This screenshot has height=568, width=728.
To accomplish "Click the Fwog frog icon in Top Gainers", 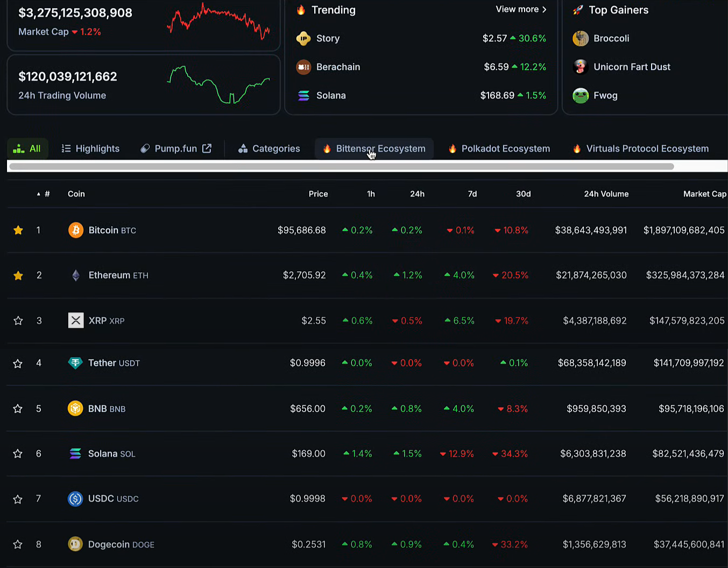I will point(581,96).
